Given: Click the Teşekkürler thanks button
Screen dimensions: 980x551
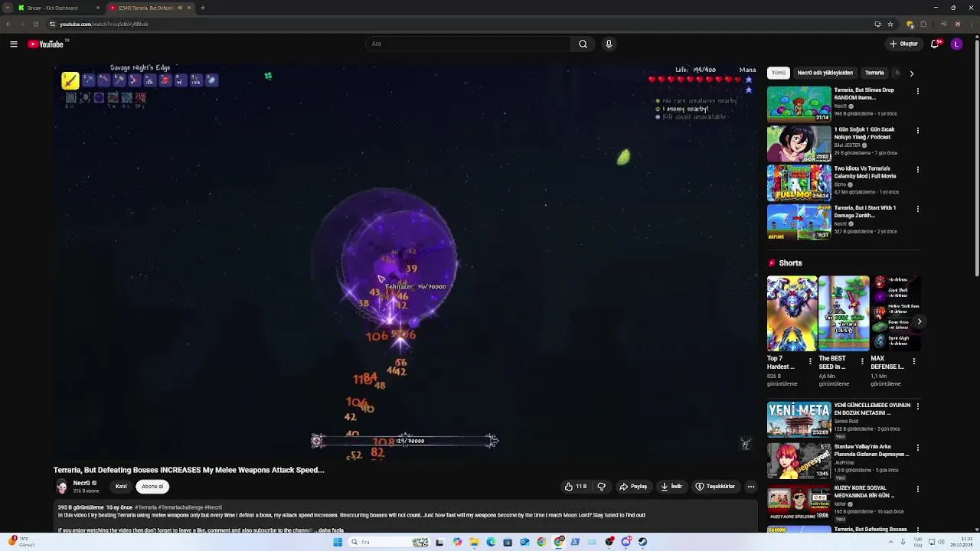Looking at the screenshot, I should [715, 486].
